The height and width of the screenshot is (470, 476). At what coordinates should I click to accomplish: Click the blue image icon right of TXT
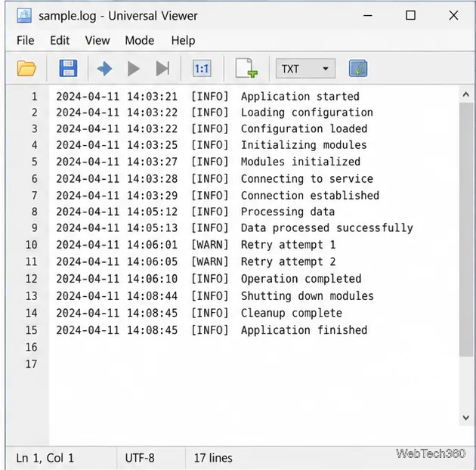[358, 68]
